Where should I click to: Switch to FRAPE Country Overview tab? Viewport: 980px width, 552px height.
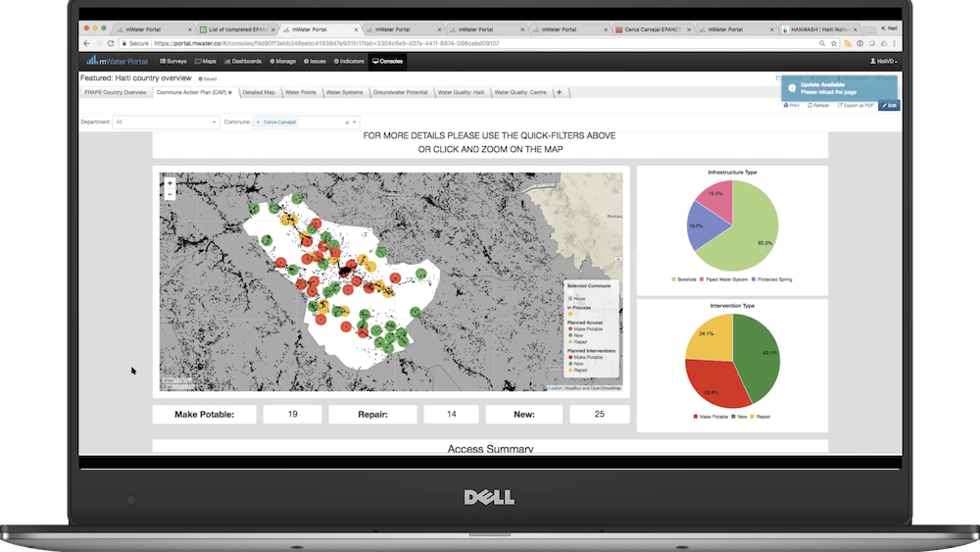click(x=116, y=92)
